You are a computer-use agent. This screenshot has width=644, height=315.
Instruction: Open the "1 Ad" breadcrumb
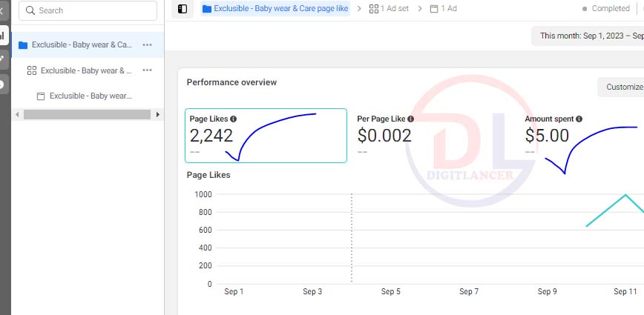pos(444,9)
